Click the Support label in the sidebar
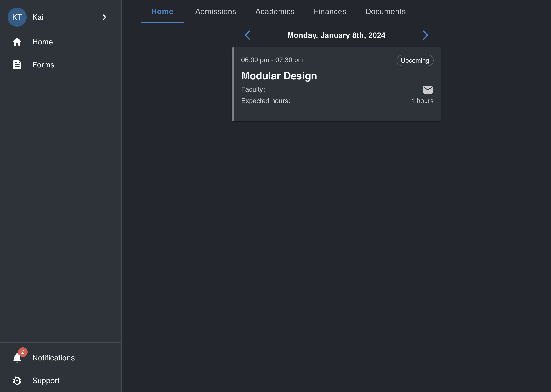Image resolution: width=551 pixels, height=392 pixels. pos(46,381)
